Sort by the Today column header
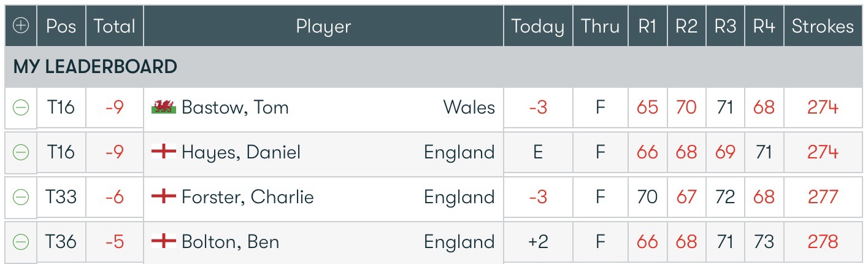 [x=537, y=26]
